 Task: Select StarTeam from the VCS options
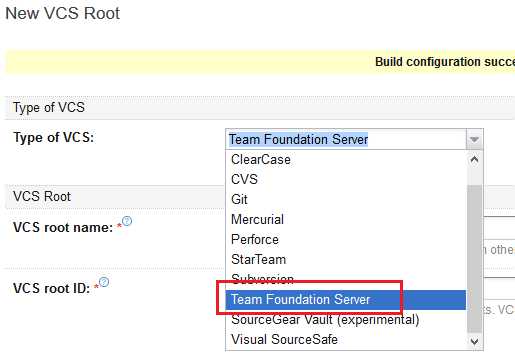pos(346,259)
